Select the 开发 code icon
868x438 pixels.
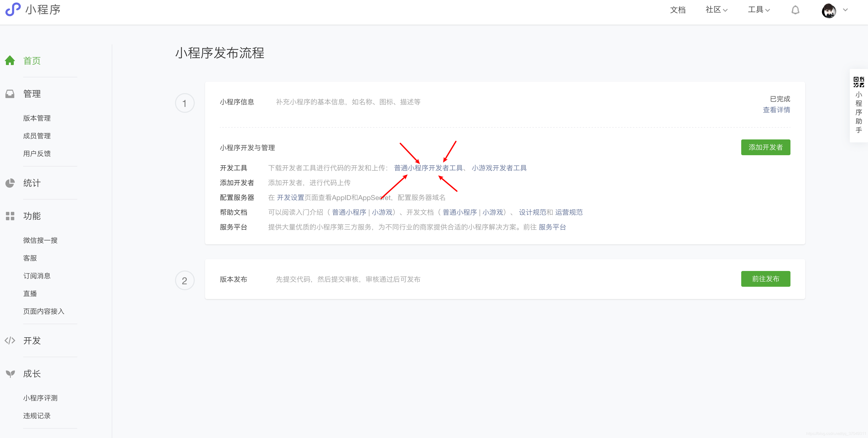pyautogui.click(x=10, y=340)
